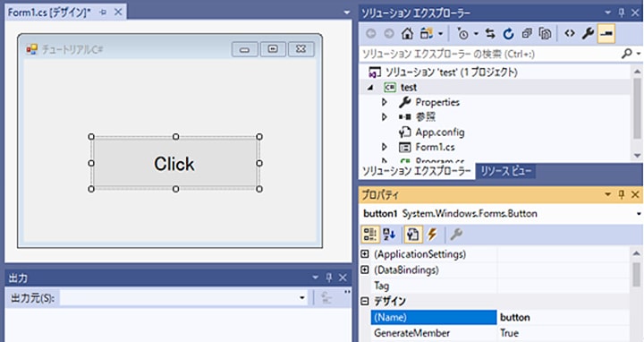This screenshot has width=644, height=342.
Task: Open the pending changes filter dropdown arrow
Action: click(x=476, y=34)
